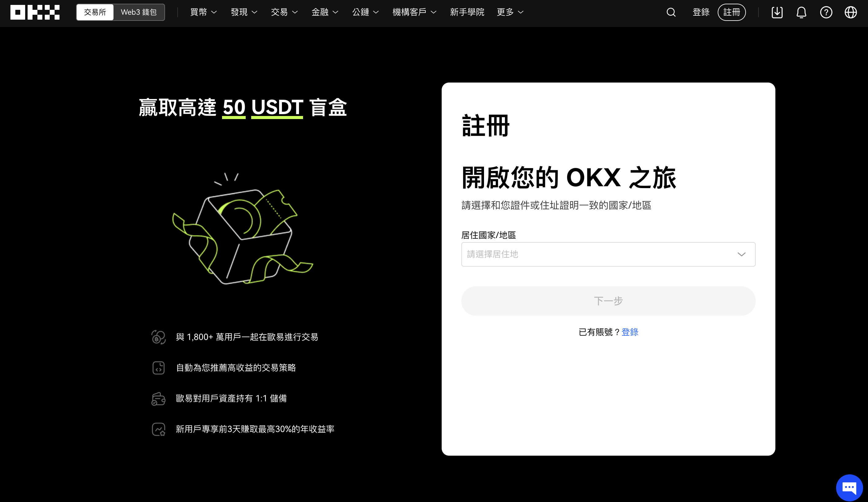Click the 贏取高達 50 USDT 盲盒 headline
Image resolution: width=868 pixels, height=502 pixels.
(x=243, y=107)
